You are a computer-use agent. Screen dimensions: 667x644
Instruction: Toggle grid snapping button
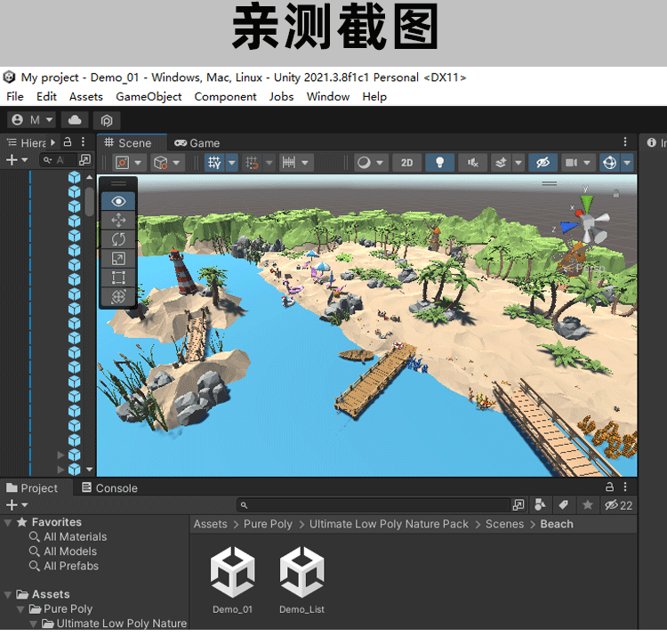(x=252, y=163)
